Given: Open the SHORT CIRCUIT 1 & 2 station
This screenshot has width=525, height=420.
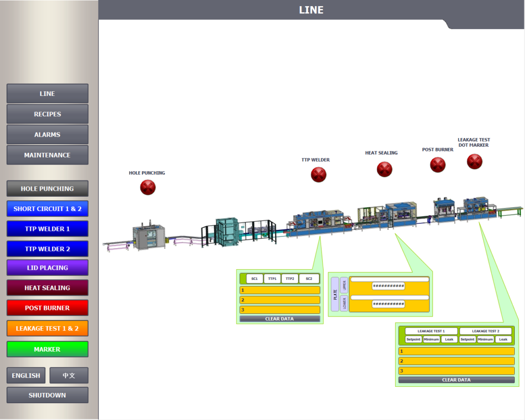Looking at the screenshot, I should (x=47, y=209).
